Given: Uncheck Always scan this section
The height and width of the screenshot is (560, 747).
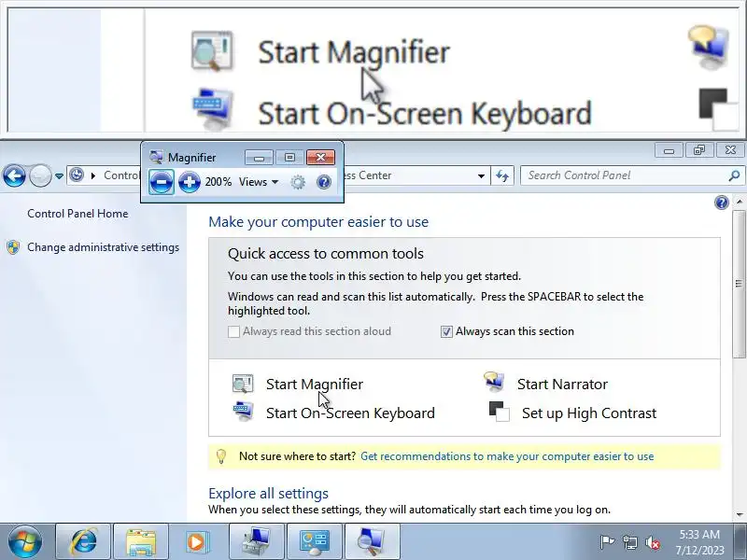Looking at the screenshot, I should 446,331.
